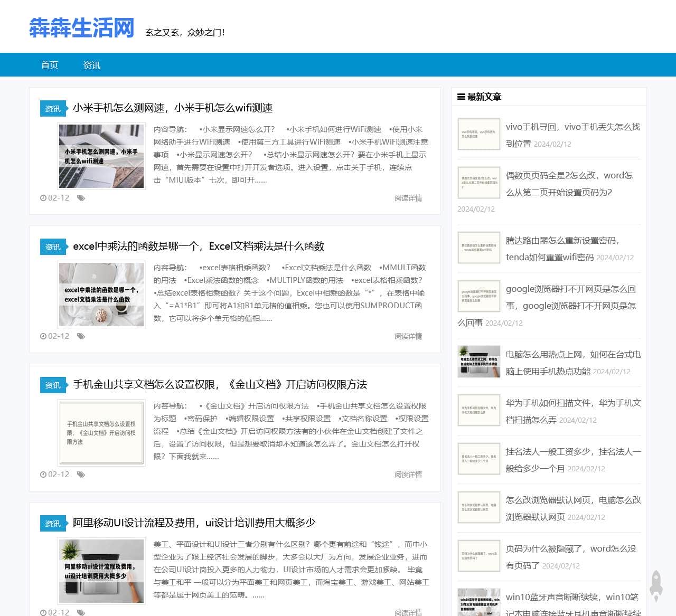Open the Xiaomi speed test article thumbnail

101,156
